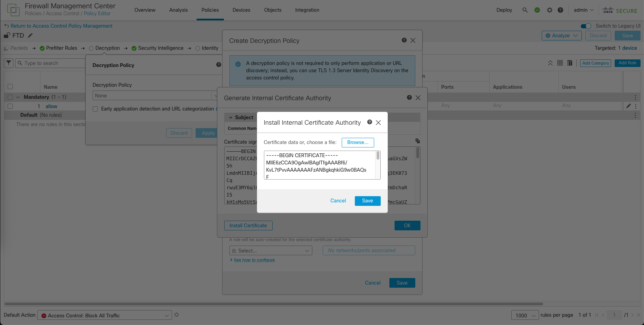Image resolution: width=644 pixels, height=325 pixels.
Task: Click the filter funnel icon beside search
Action: coord(9,63)
